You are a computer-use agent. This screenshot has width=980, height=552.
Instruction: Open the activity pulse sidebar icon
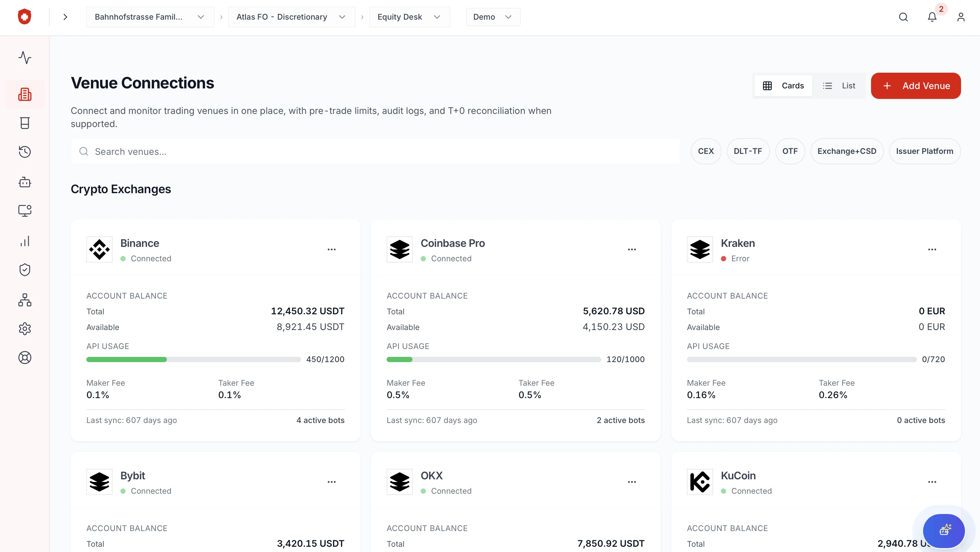tap(25, 58)
